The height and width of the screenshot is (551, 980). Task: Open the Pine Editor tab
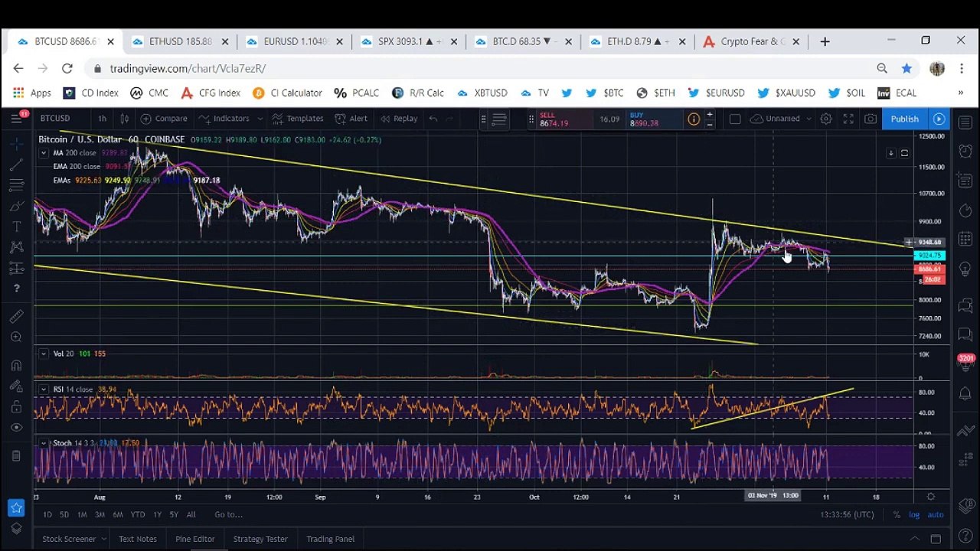[195, 539]
